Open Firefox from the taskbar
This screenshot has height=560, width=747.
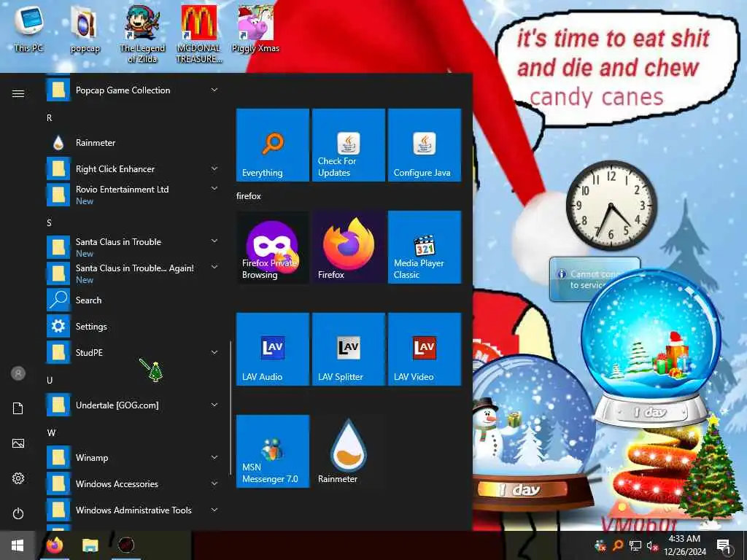click(x=54, y=545)
